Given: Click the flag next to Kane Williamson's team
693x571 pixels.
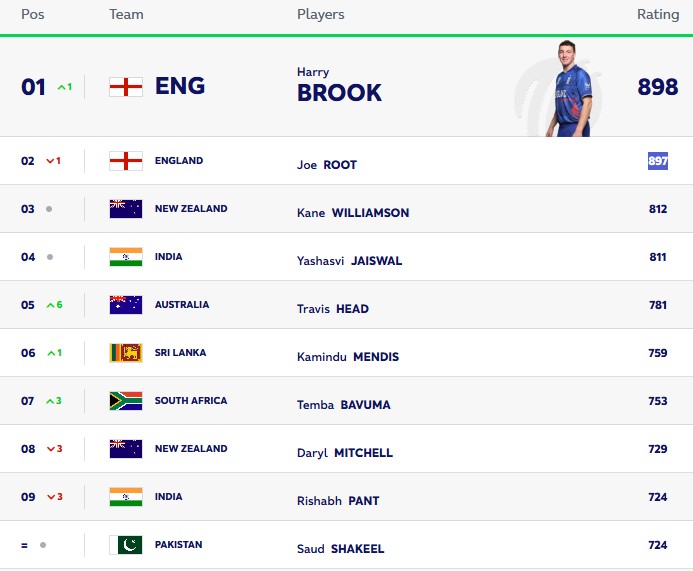Looking at the screenshot, I should pyautogui.click(x=126, y=209).
